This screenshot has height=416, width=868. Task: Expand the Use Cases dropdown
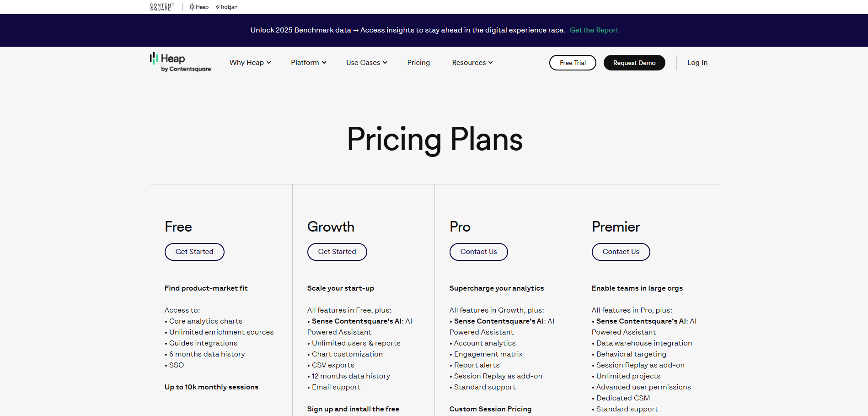point(366,62)
